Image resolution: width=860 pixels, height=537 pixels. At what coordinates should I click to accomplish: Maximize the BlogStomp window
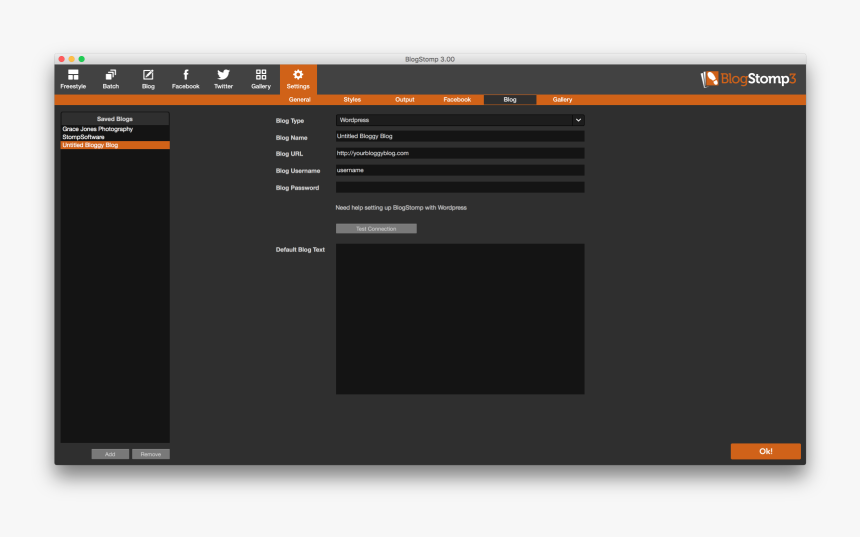click(81, 59)
